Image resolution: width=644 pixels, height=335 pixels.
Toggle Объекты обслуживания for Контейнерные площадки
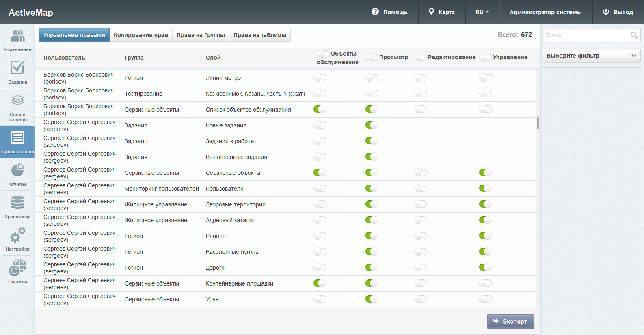click(320, 283)
